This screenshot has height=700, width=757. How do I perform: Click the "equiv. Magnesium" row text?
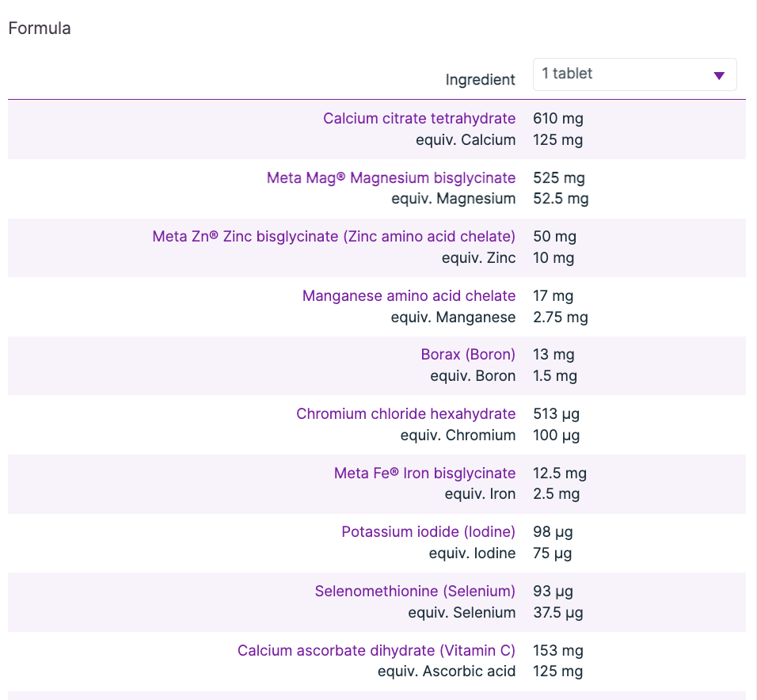453,199
